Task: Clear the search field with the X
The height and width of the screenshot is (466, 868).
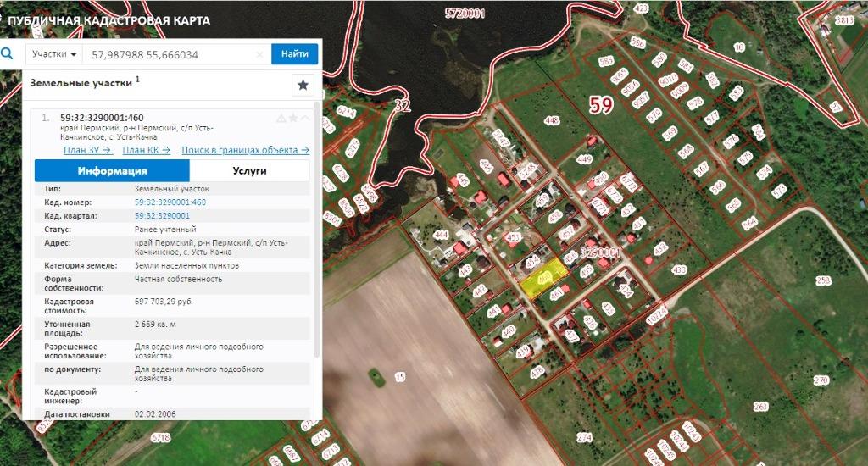Action: point(259,54)
